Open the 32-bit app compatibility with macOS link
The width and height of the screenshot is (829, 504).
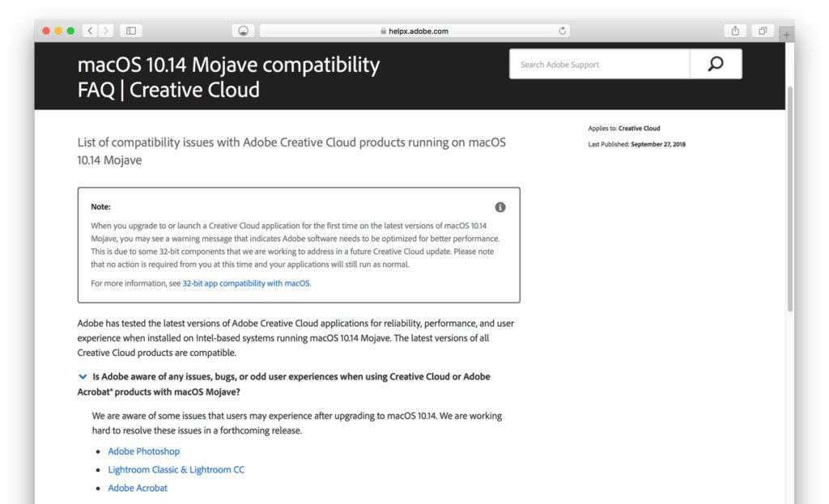point(246,283)
